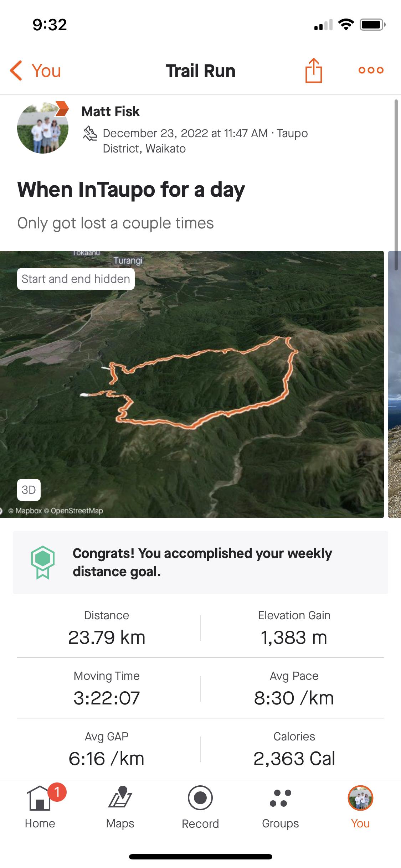401x868 pixels.
Task: Open Matt Fisk's profile picture
Action: pyautogui.click(x=43, y=128)
